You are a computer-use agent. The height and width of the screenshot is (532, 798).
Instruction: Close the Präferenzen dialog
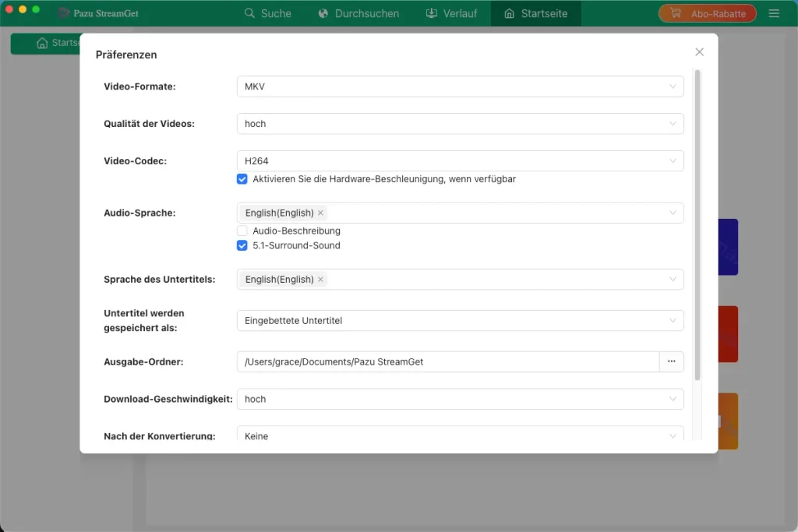point(699,52)
